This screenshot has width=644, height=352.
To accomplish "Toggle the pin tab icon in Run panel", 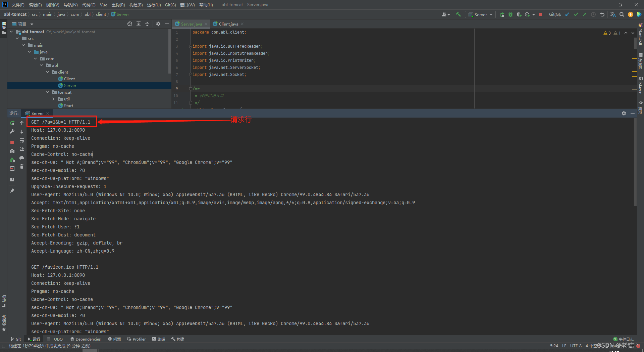I will point(12,191).
